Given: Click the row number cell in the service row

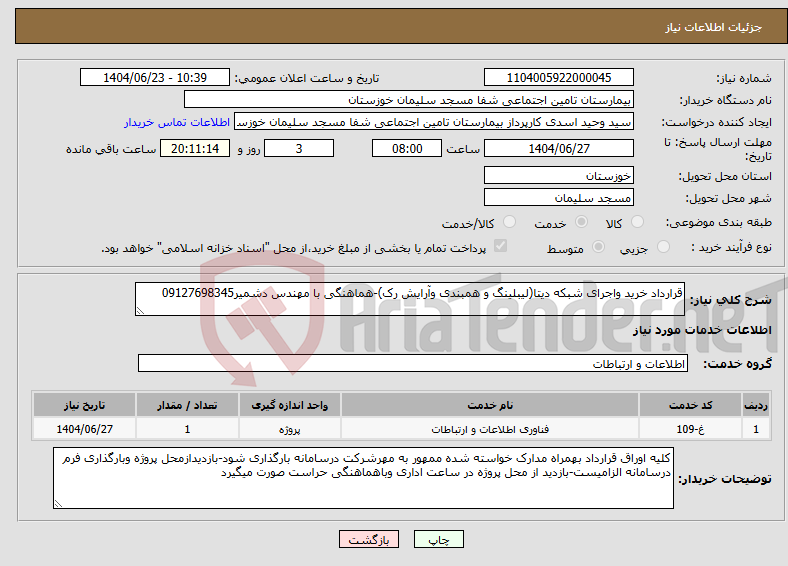Looking at the screenshot, I should coord(756,429).
